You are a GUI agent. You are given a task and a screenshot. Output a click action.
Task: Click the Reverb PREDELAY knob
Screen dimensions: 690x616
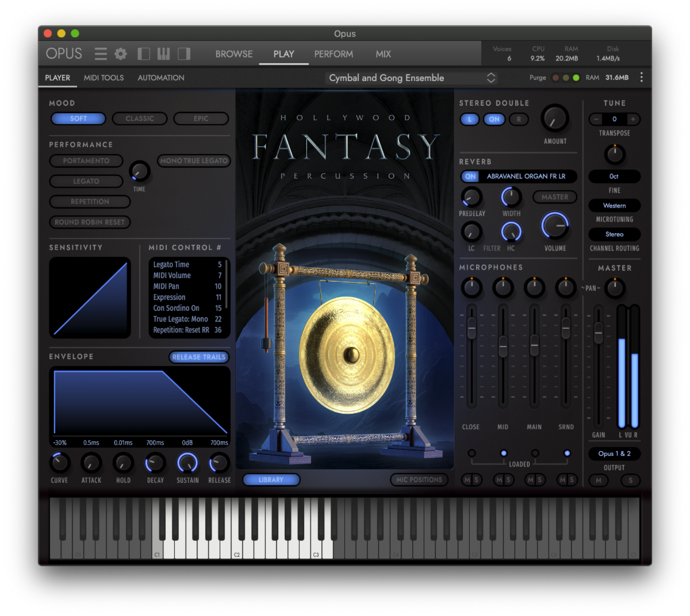471,197
